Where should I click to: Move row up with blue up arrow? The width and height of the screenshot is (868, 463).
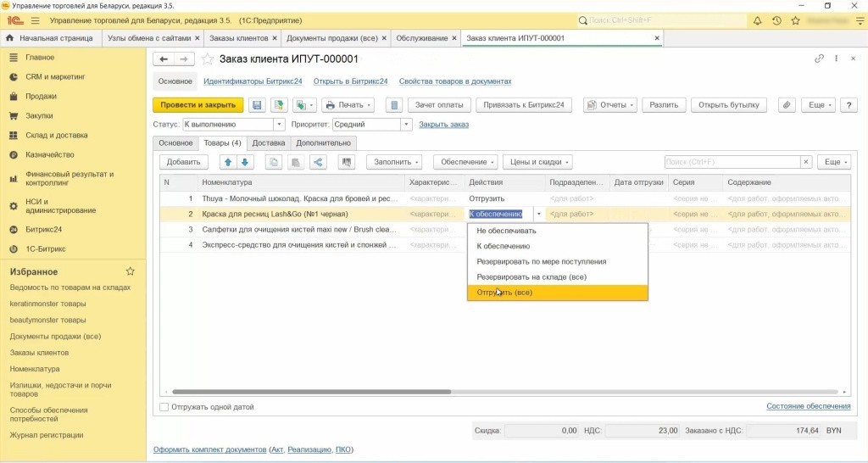point(227,162)
